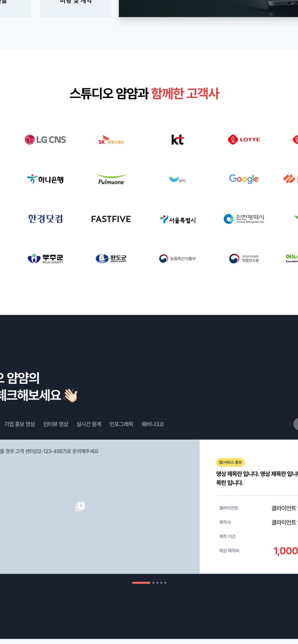Click the SK Broadband logo
Screen dimensions: 298x644
click(x=111, y=140)
